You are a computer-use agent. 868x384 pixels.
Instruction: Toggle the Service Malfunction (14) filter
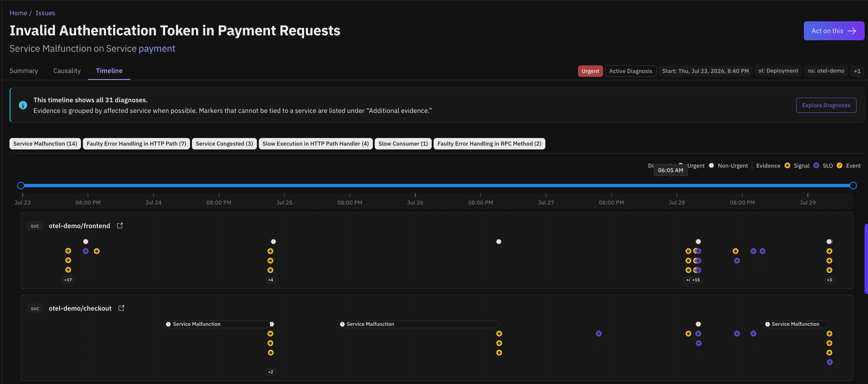coord(45,144)
